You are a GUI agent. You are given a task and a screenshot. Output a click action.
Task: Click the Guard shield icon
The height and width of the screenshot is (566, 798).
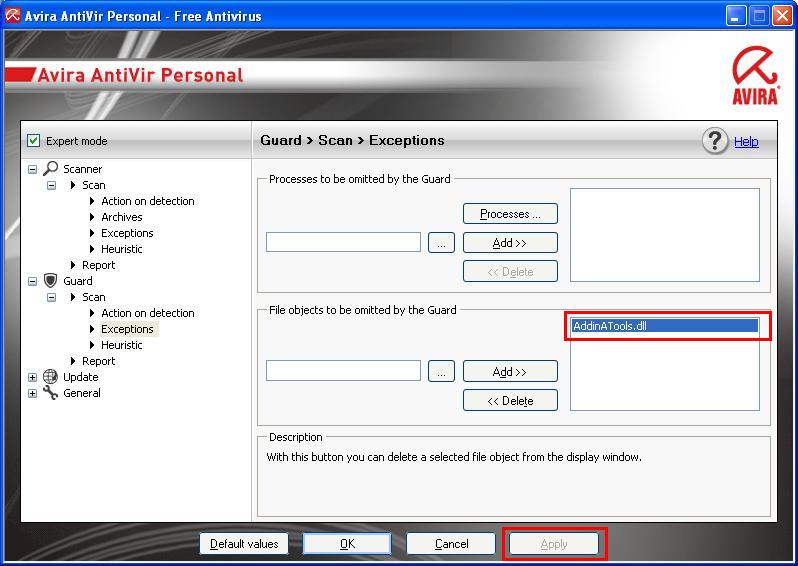50,280
